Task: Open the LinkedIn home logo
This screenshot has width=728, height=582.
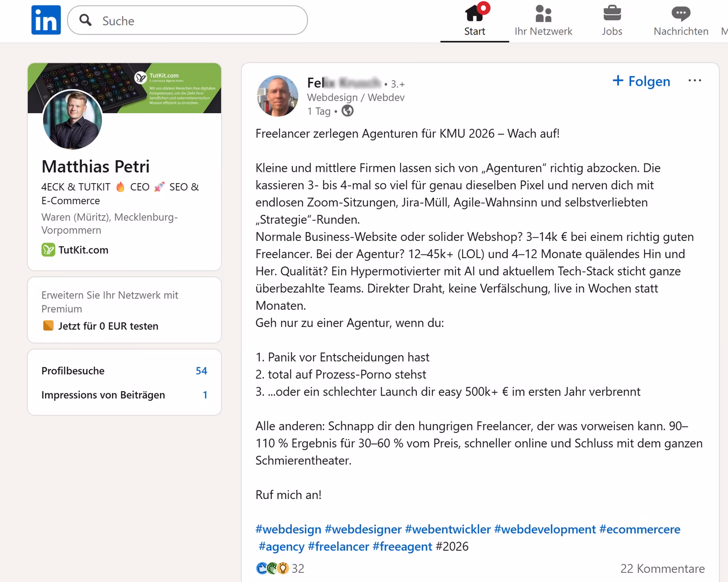Action: [46, 19]
